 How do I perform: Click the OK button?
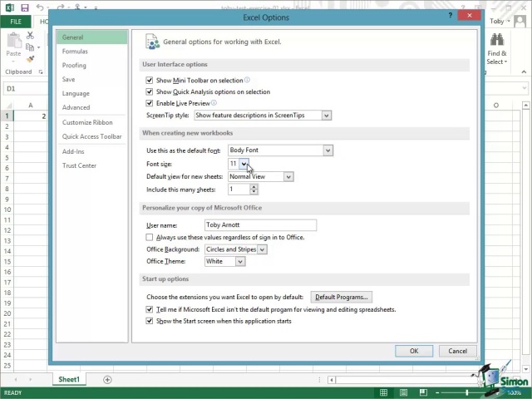coord(414,351)
